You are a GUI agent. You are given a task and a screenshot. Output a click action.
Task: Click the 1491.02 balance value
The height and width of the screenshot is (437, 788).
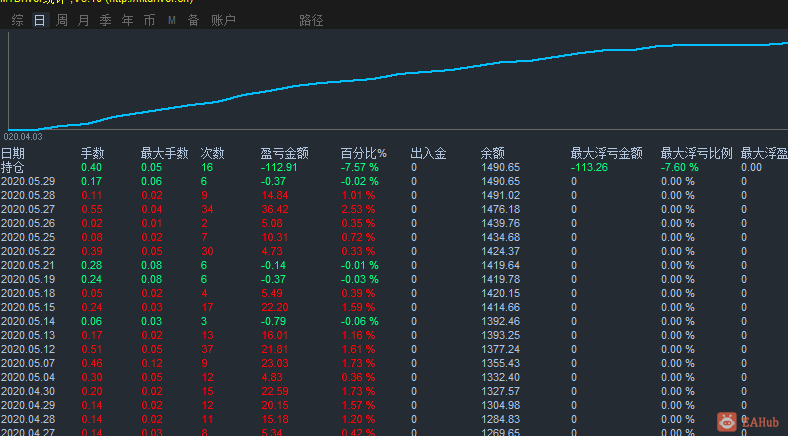point(500,195)
